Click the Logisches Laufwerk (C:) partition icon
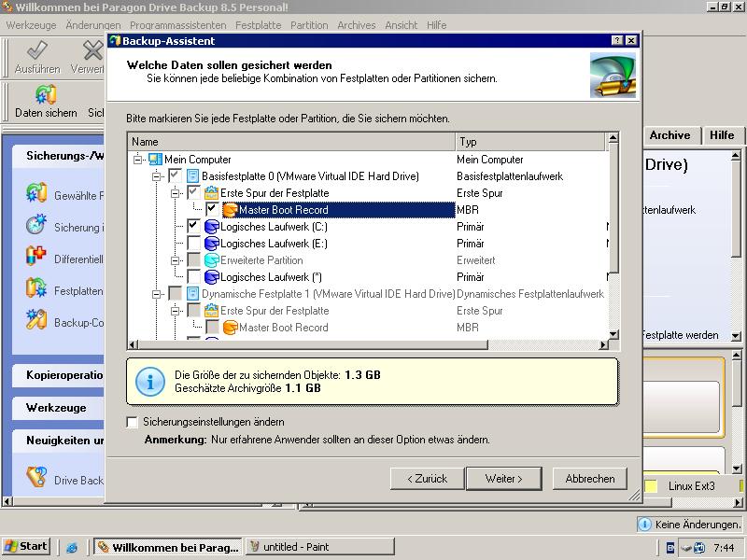 click(x=212, y=227)
